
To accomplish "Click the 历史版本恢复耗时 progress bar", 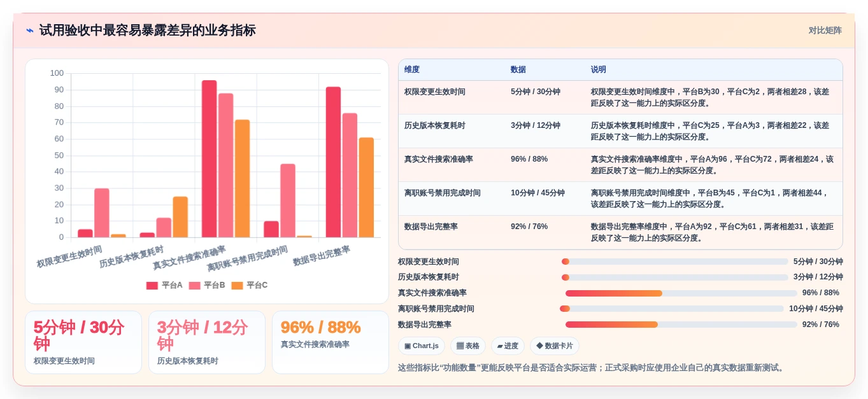I will point(675,277).
